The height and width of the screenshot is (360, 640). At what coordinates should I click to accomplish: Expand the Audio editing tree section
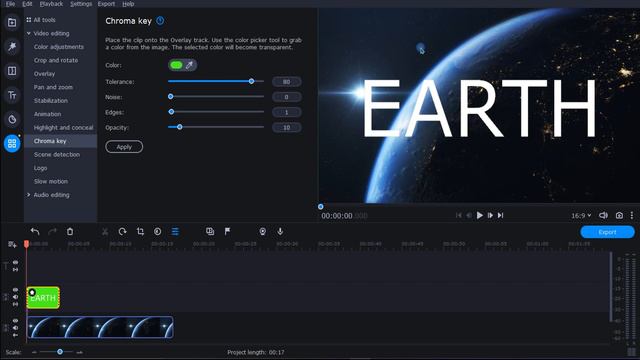(29, 195)
